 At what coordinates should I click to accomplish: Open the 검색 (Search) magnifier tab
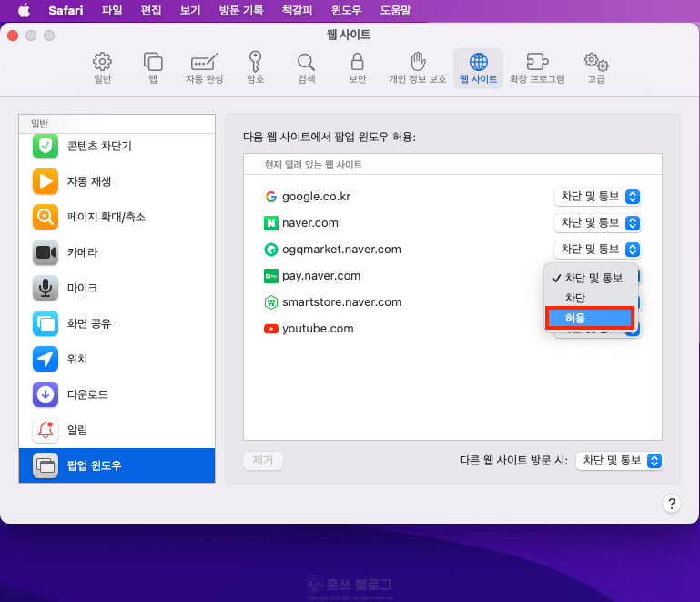306,68
